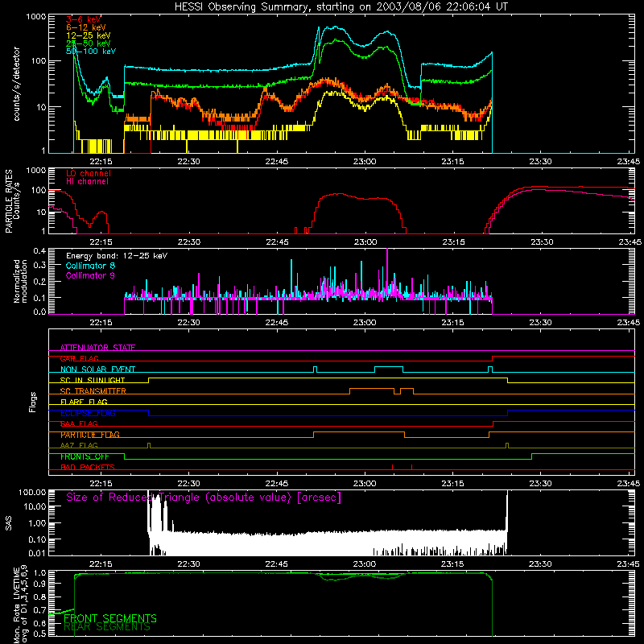This screenshot has height=644, width=644.
Task: Click the Normalized modulation axis label
Action: pyautogui.click(x=20, y=281)
